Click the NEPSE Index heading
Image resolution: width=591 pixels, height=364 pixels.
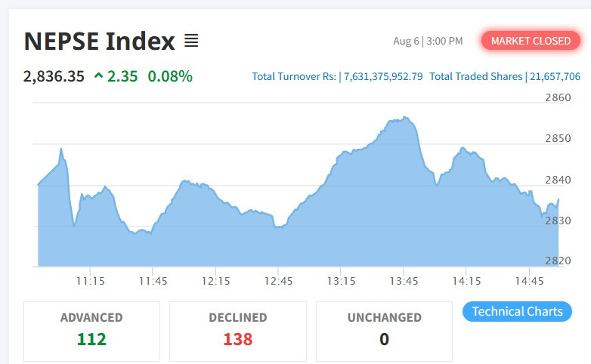tap(100, 41)
